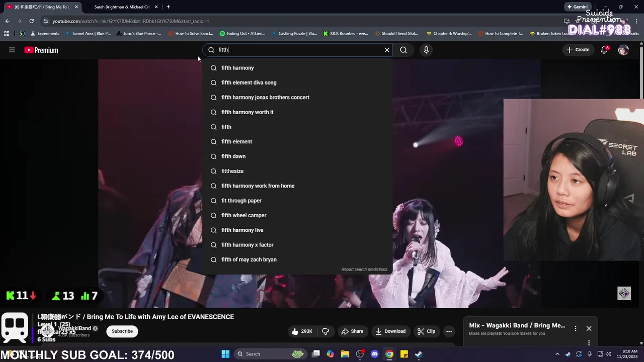Open the notifications bell

(604, 50)
